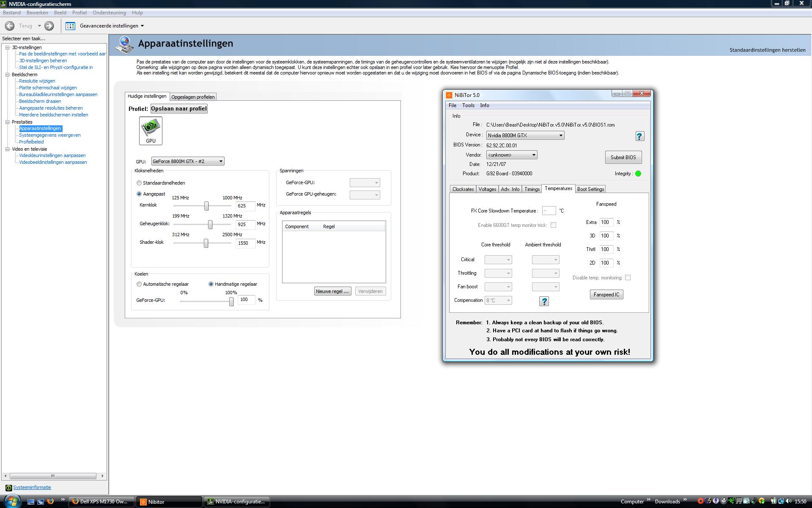Click the Integrity green status indicator
Image resolution: width=812 pixels, height=508 pixels.
point(638,174)
